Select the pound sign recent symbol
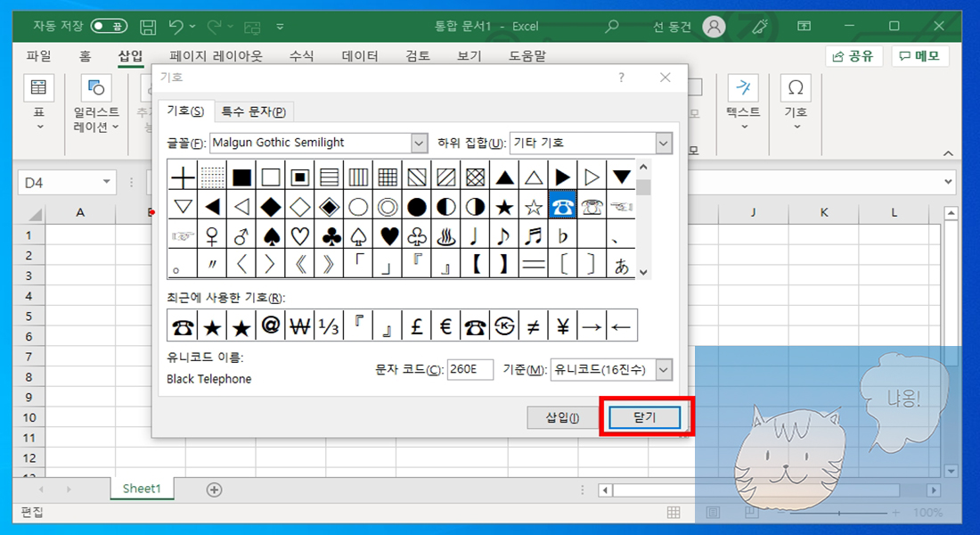This screenshot has height=535, width=980. (x=417, y=325)
